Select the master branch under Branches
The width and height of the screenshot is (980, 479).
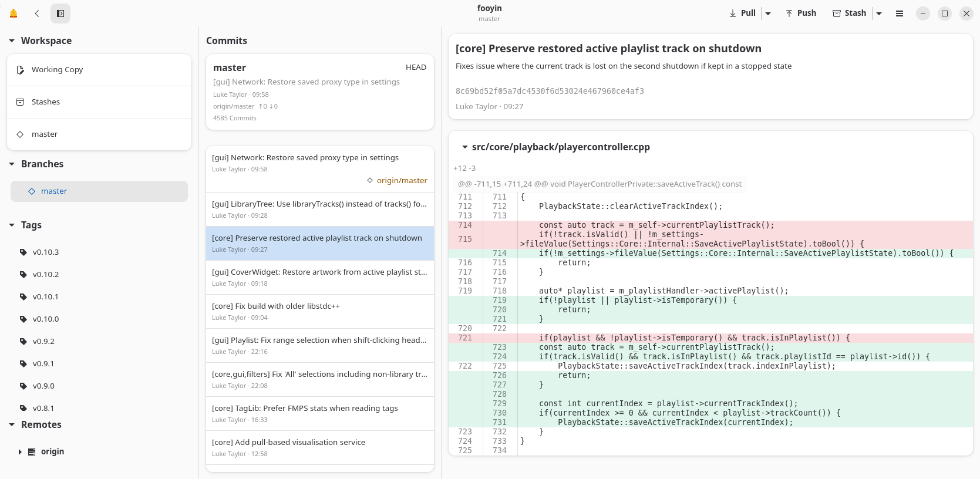99,191
